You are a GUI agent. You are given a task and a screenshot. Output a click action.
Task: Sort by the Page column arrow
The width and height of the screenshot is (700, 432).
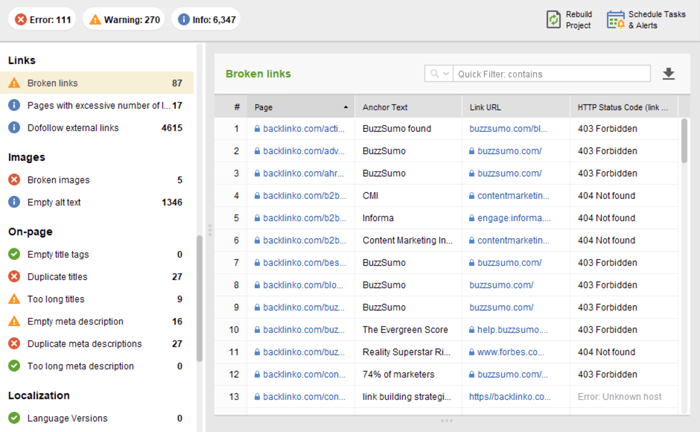coord(346,107)
